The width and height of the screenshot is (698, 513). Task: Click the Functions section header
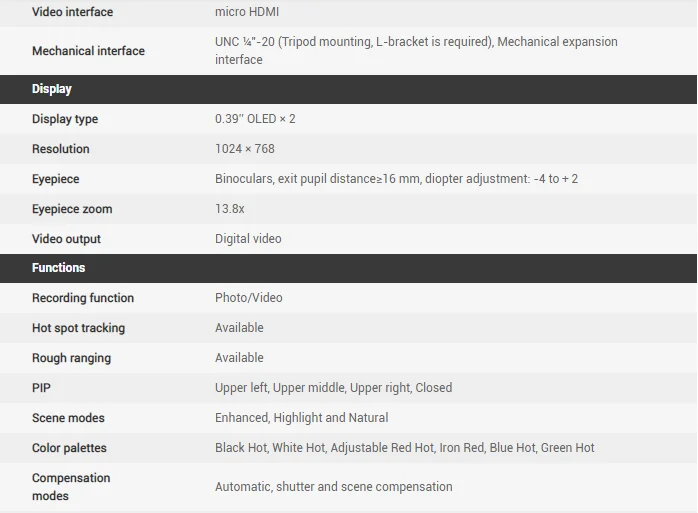59,268
